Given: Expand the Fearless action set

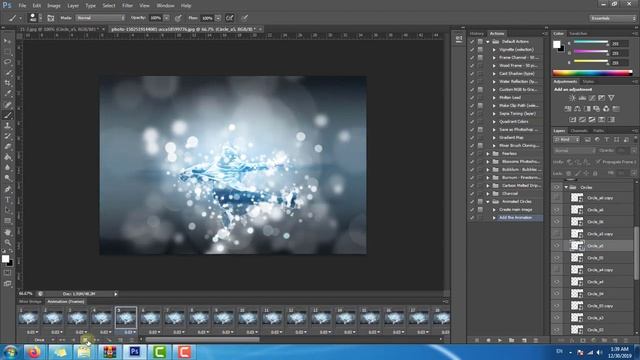Looking at the screenshot, I should pos(488,153).
